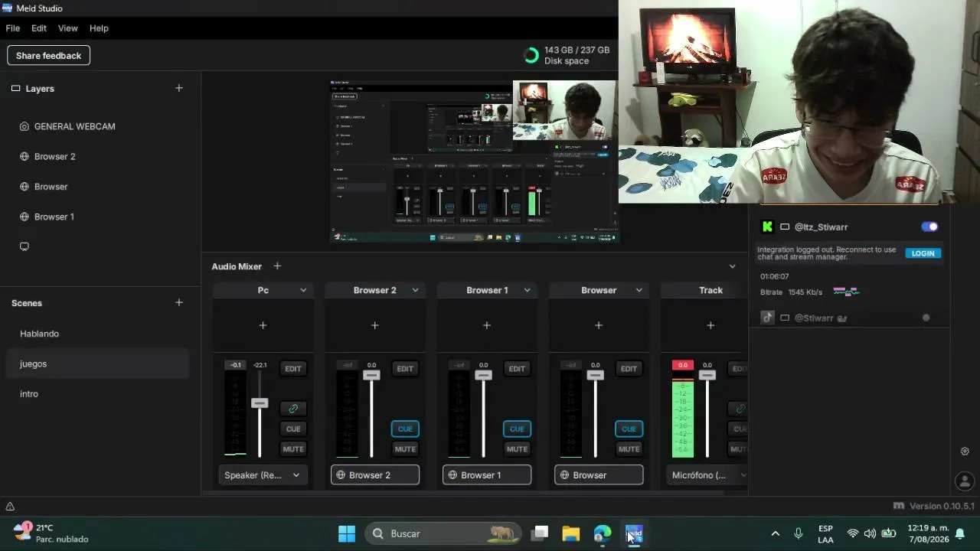The image size is (980, 551).
Task: Adjust the Pc track volume fader
Action: [x=260, y=403]
